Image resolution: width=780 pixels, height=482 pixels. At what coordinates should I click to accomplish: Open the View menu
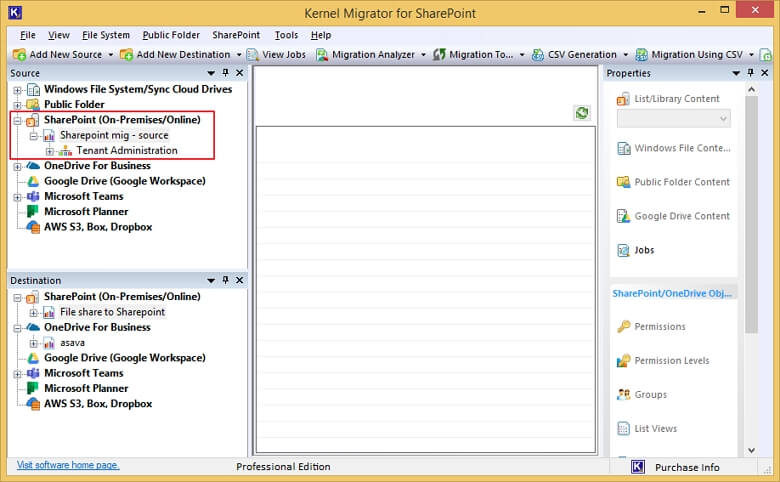coord(59,35)
